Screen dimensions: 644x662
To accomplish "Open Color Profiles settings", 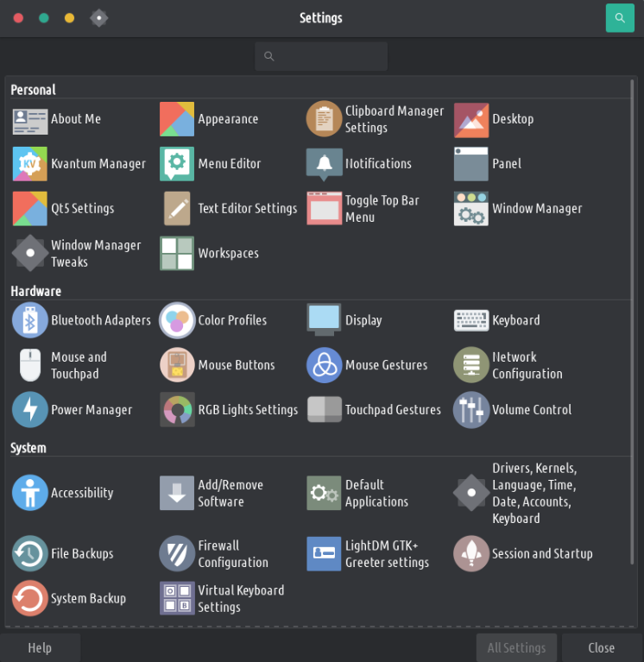I will tap(177, 320).
